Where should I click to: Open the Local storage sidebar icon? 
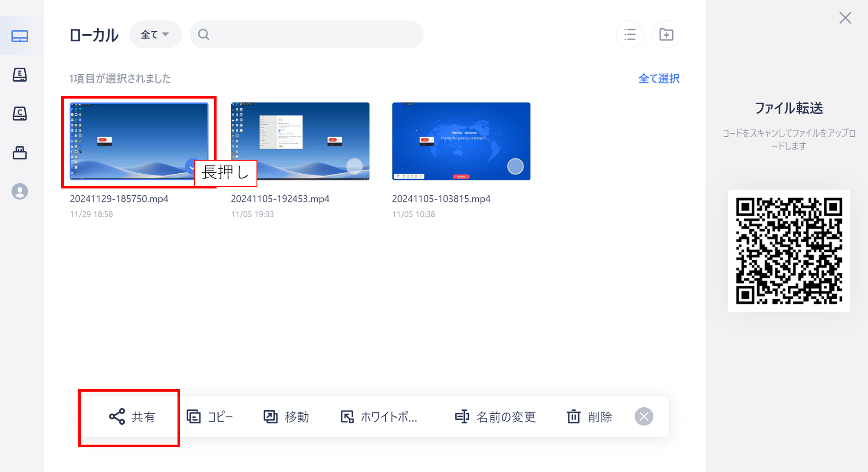pos(20,36)
